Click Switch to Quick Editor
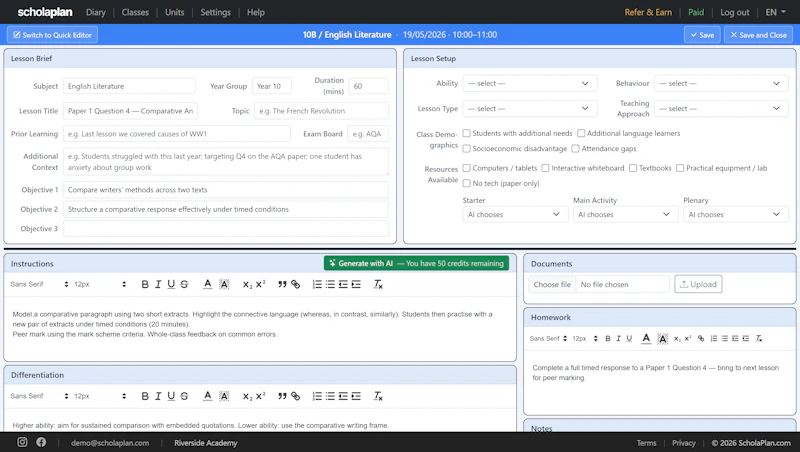This screenshot has height=452, width=800. [x=52, y=35]
